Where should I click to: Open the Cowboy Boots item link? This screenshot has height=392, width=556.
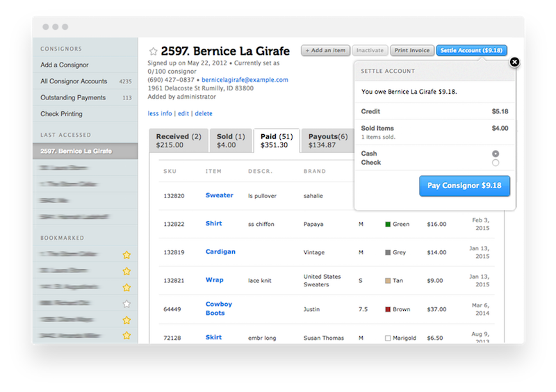[219, 309]
